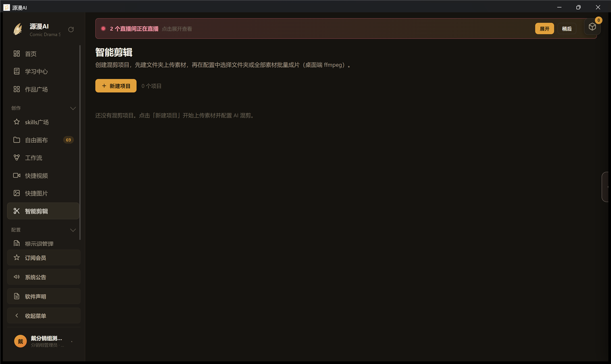
Task: Collapse the 配置 section
Action: click(73, 230)
